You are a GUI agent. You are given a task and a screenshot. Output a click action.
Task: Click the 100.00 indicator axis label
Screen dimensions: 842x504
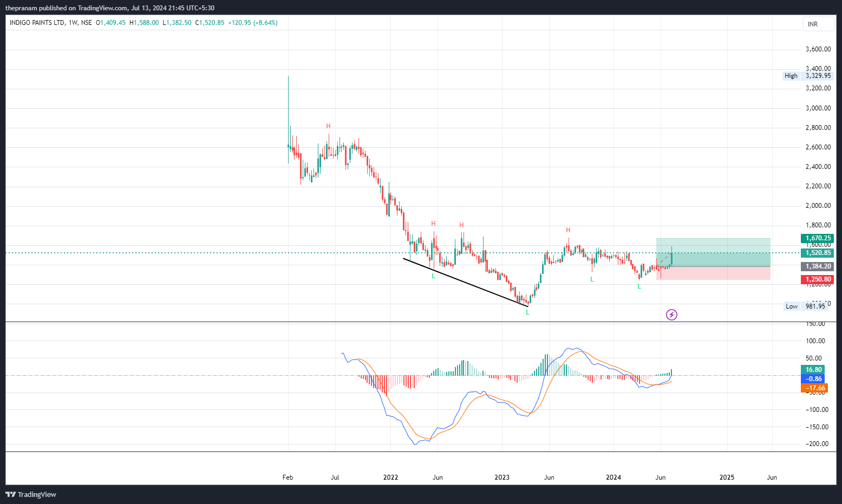(815, 341)
